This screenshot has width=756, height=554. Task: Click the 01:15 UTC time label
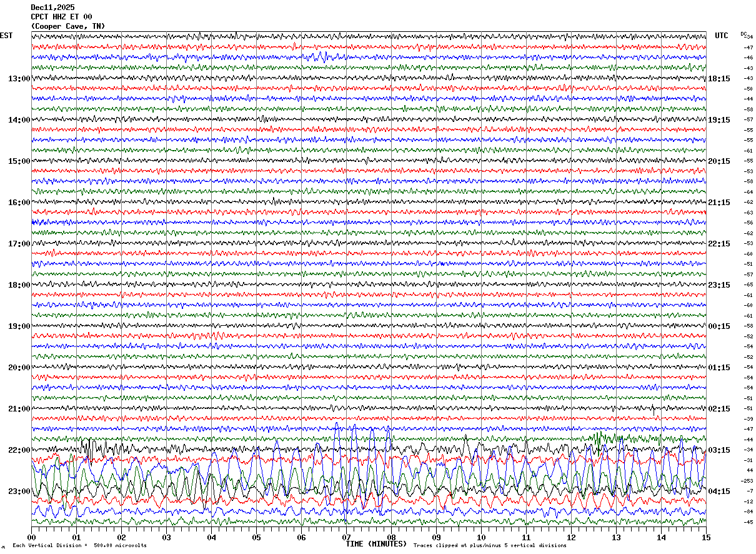click(x=719, y=368)
